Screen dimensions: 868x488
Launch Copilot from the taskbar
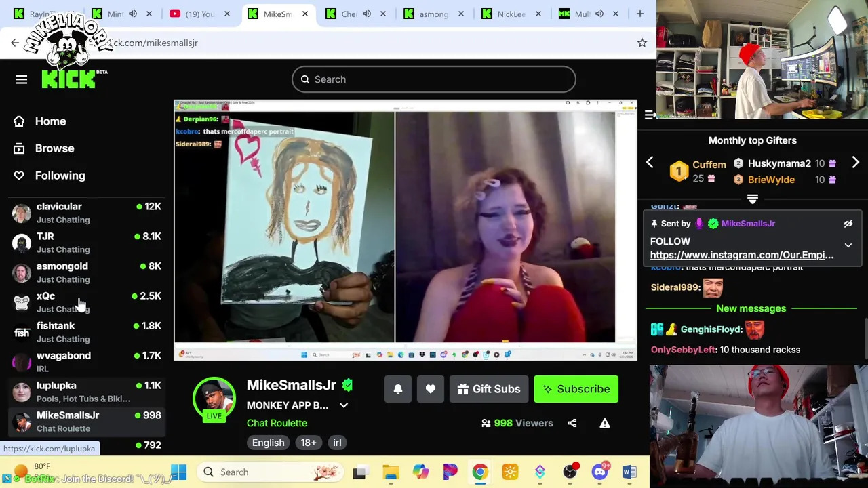coord(420,472)
